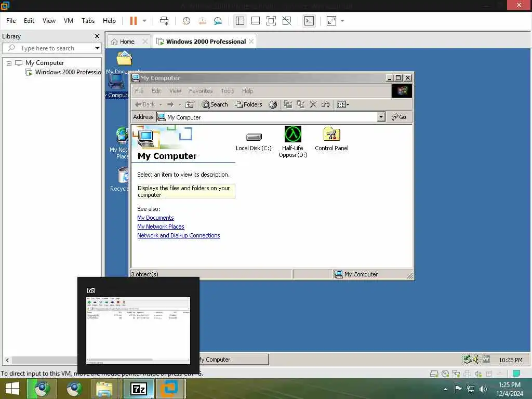The width and height of the screenshot is (532, 399).
Task: Click the guest volume speaker tray icon
Action: point(476,360)
